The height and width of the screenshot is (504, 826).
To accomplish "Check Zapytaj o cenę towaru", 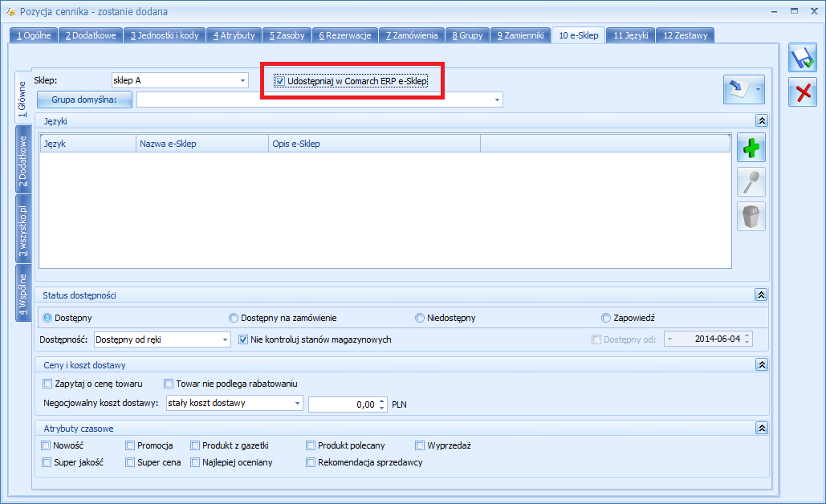I will (47, 384).
